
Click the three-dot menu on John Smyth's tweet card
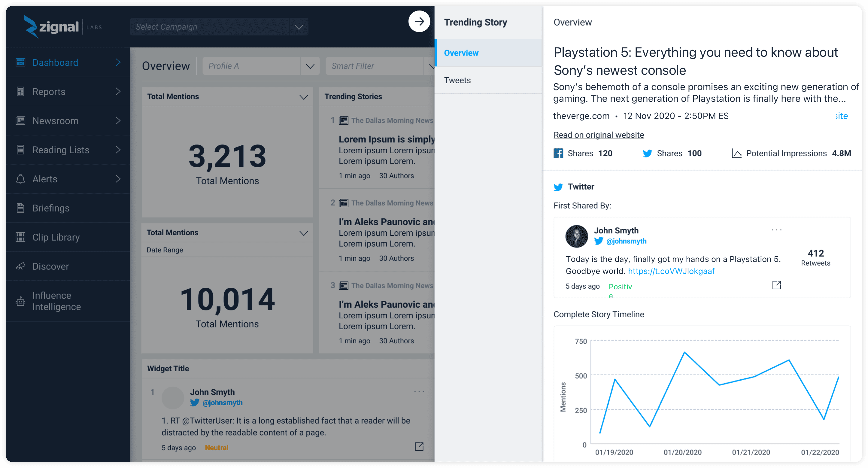pos(776,230)
